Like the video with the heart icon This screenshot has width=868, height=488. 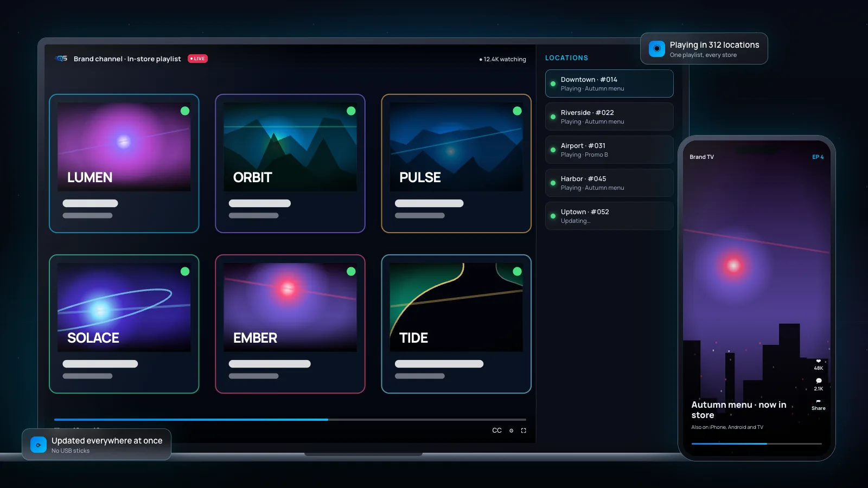pyautogui.click(x=819, y=361)
